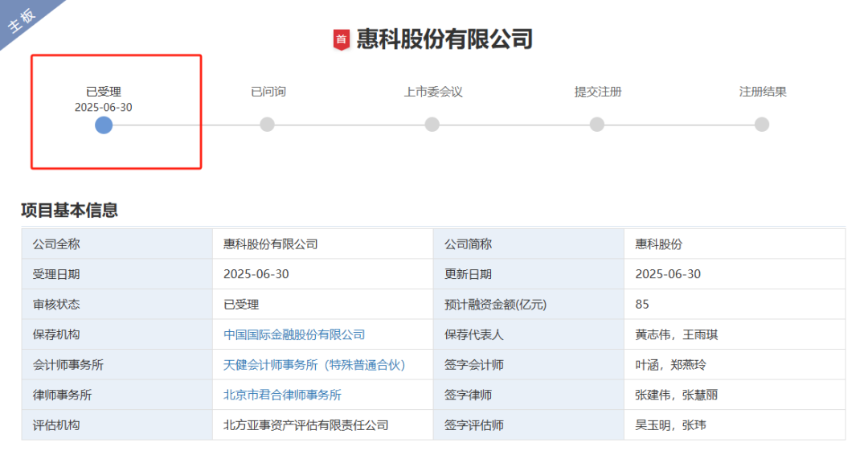Image resolution: width=868 pixels, height=463 pixels.
Task: Open the 北京市君合律师事务所 link
Action: tap(282, 395)
